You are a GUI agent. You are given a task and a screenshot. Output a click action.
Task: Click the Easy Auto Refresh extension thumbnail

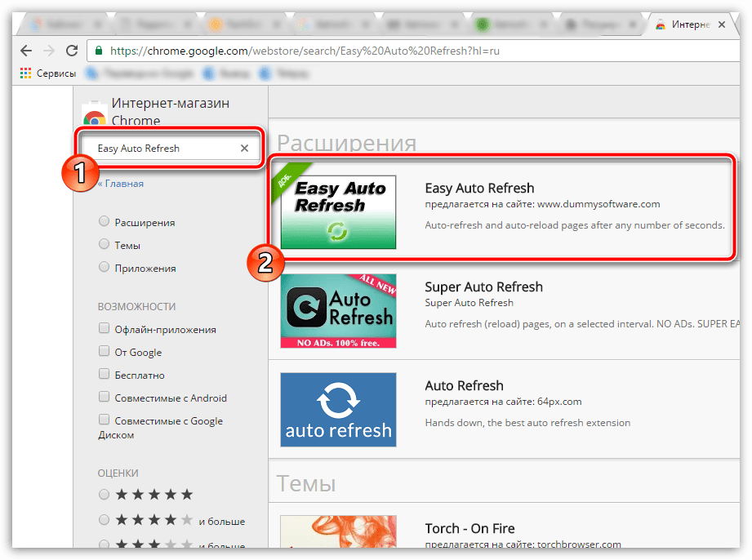point(338,211)
